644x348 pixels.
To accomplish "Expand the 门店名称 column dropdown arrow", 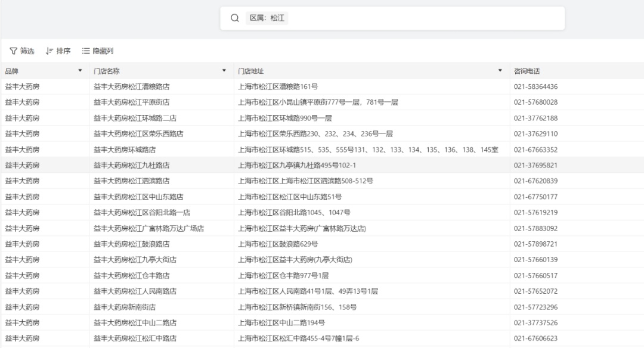I will (x=224, y=71).
